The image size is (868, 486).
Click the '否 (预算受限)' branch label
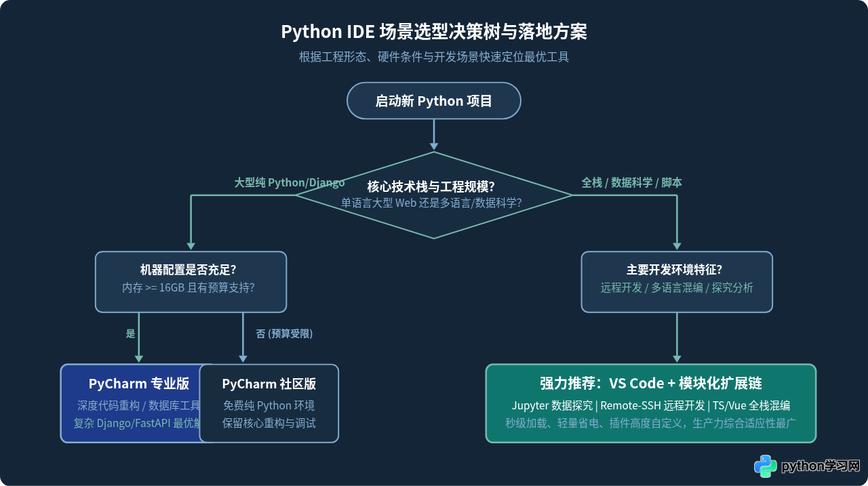pyautogui.click(x=284, y=333)
